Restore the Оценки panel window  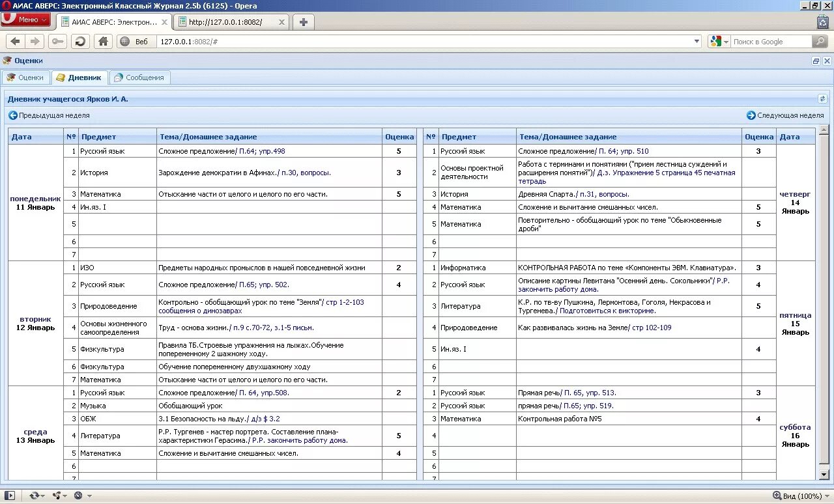pyautogui.click(x=816, y=61)
